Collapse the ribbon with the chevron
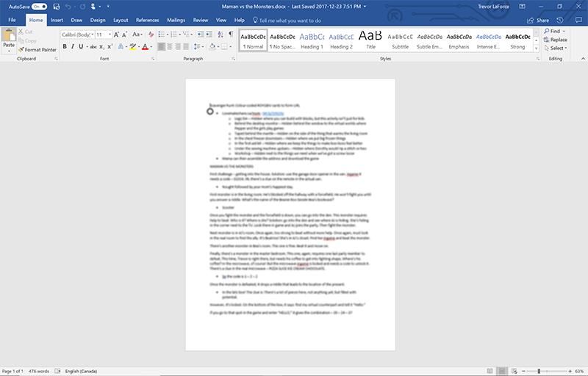The height and width of the screenshot is (376, 588). click(x=583, y=59)
